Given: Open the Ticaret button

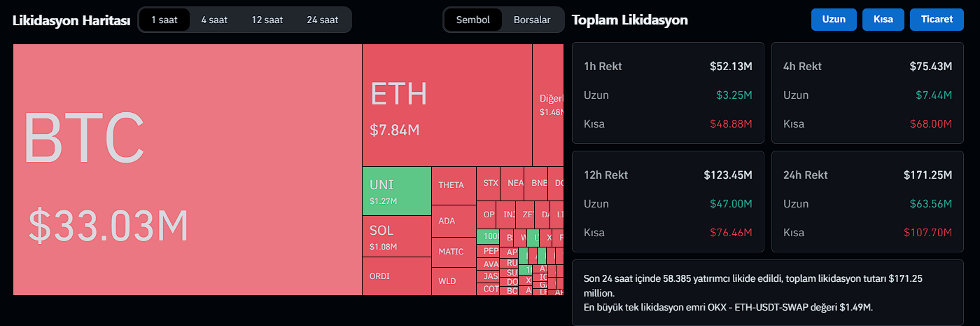Looking at the screenshot, I should pos(937,20).
